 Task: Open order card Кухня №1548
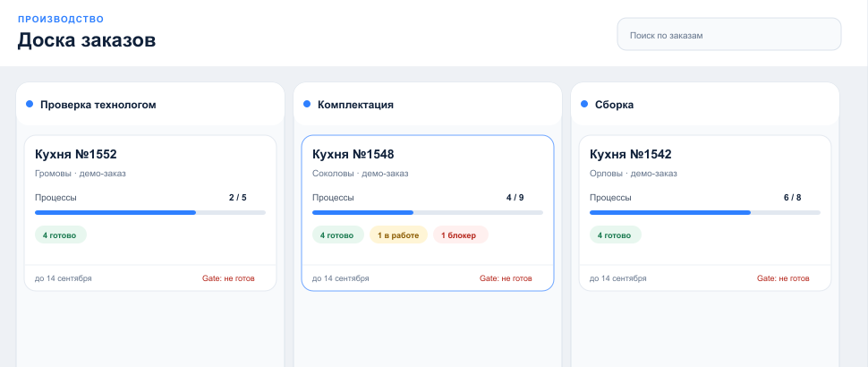tap(428, 213)
